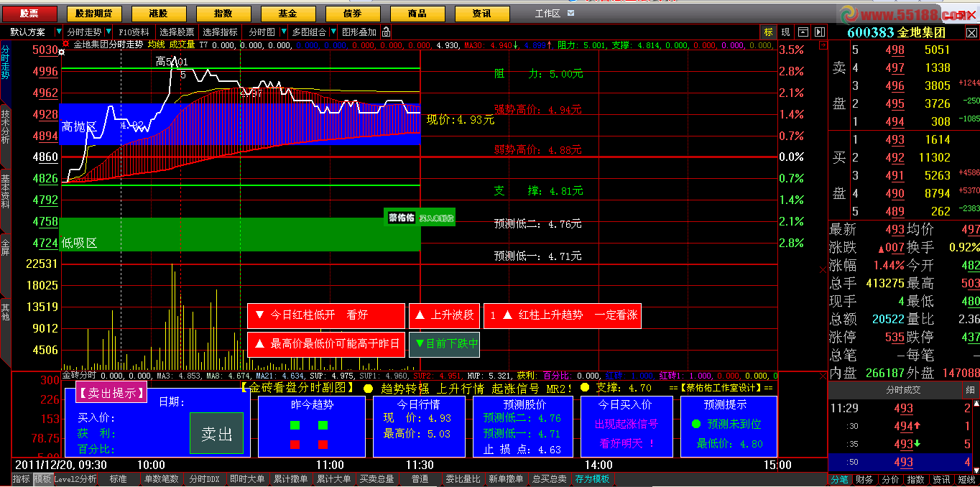Select the 累计撤单 bottom tab
Screen dimensions: 980x487
coord(290,479)
